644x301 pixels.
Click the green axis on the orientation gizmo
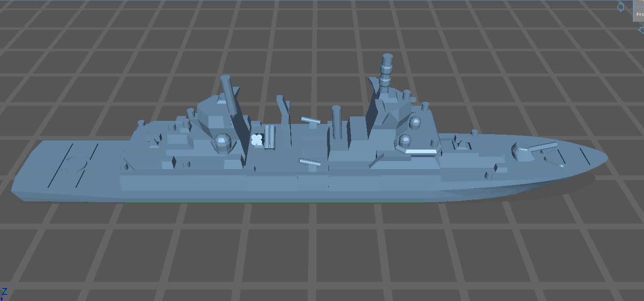(x=4, y=293)
